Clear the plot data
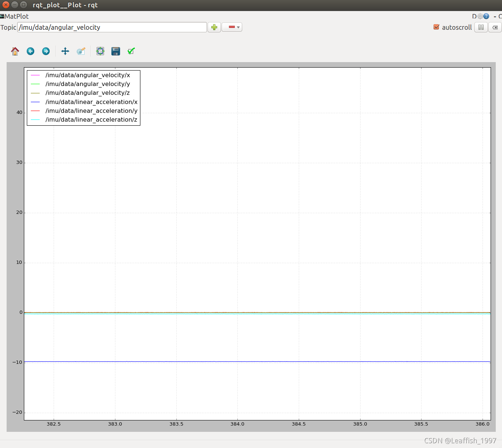502x448 pixels. [495, 27]
